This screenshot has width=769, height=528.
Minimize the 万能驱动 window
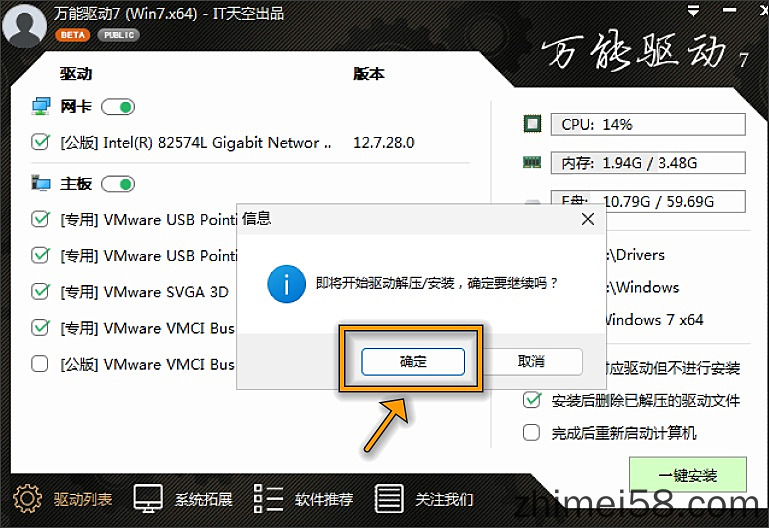click(x=729, y=10)
